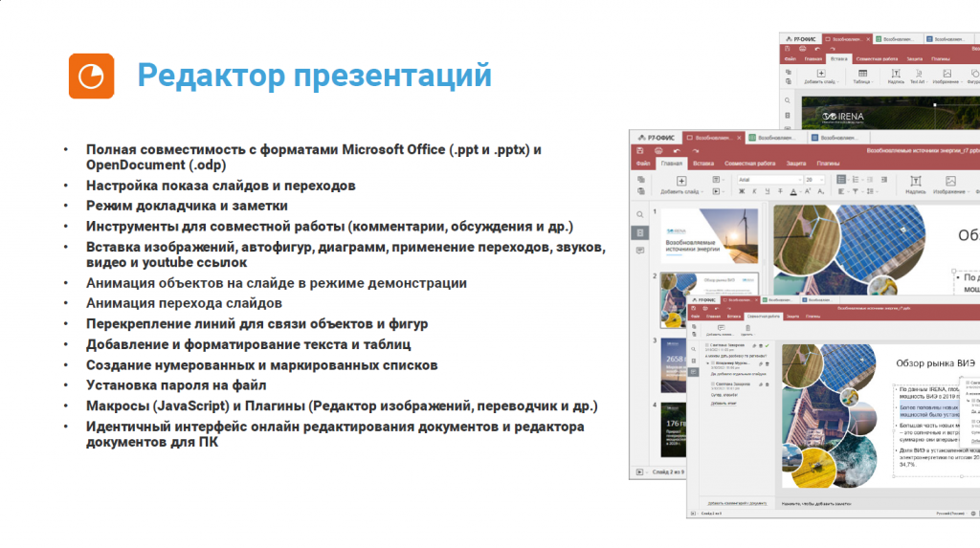The height and width of the screenshot is (548, 980).
Task: Click Text Art icon in the Вставка window
Action: (918, 74)
